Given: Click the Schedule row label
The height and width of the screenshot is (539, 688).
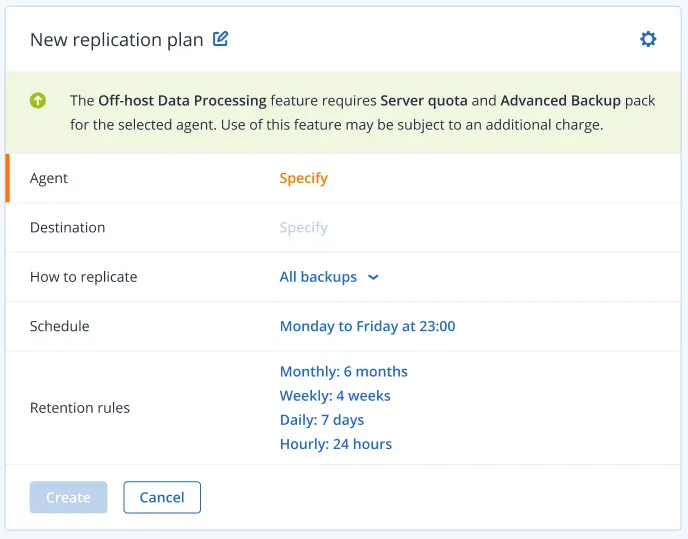Looking at the screenshot, I should (59, 326).
